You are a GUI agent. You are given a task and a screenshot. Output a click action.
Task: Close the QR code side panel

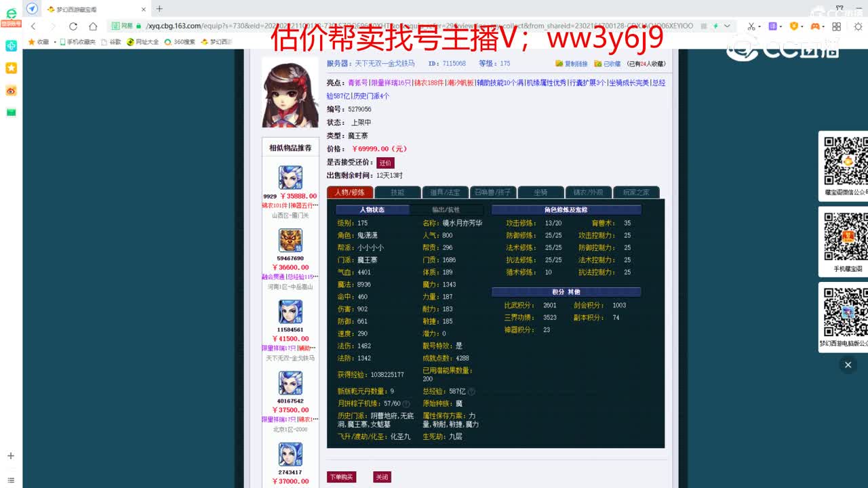(x=848, y=365)
